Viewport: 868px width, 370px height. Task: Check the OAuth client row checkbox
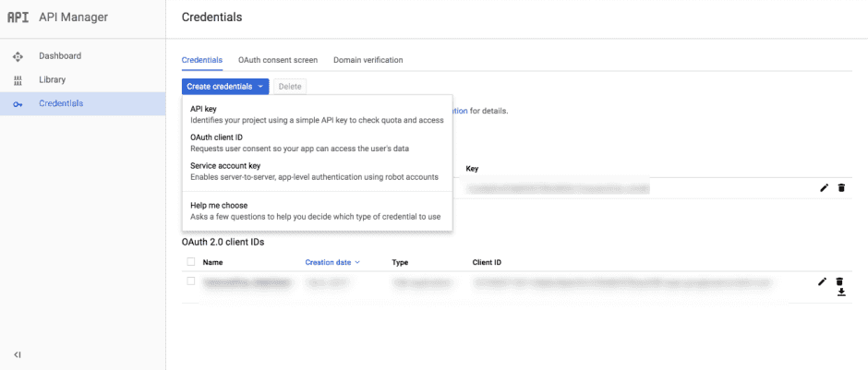tap(191, 280)
